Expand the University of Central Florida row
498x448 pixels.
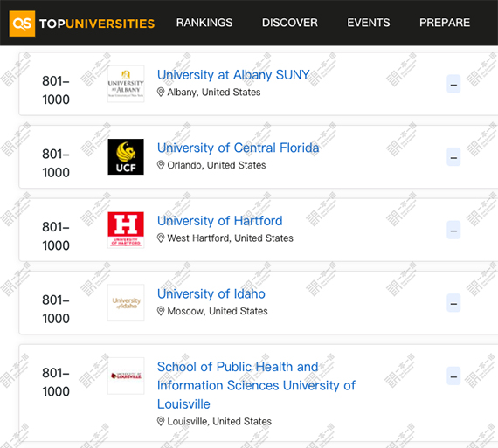click(x=453, y=157)
